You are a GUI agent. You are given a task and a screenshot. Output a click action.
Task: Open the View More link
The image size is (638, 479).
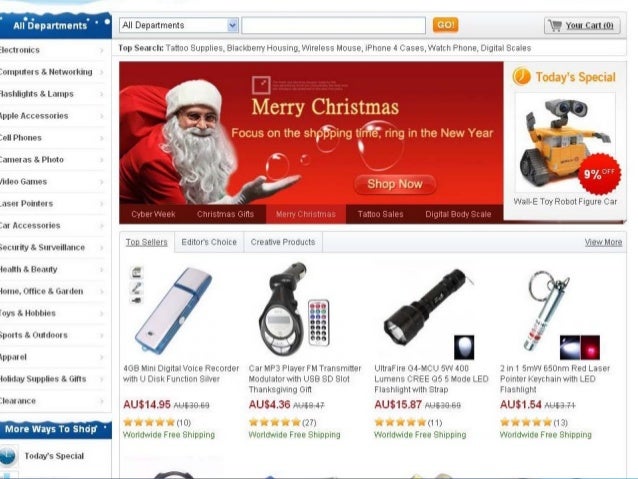click(603, 242)
